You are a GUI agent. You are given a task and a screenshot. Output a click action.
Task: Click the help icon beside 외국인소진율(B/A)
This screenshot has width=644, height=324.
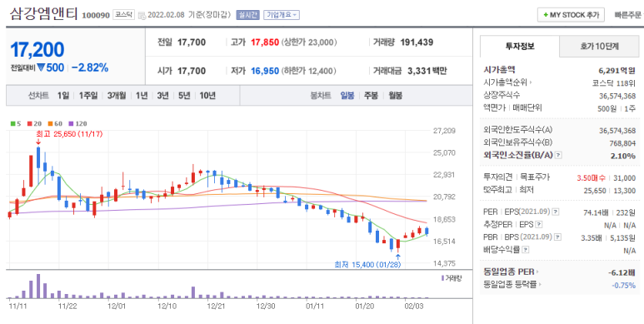[x=558, y=155]
